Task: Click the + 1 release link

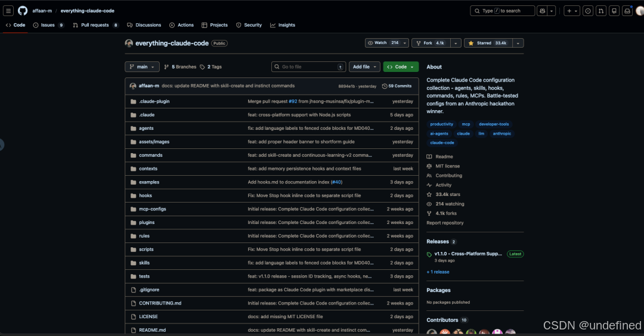Action: 438,272
